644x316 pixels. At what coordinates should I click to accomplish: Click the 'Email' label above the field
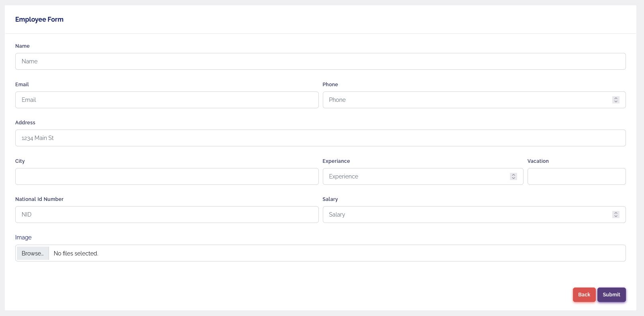pos(22,85)
